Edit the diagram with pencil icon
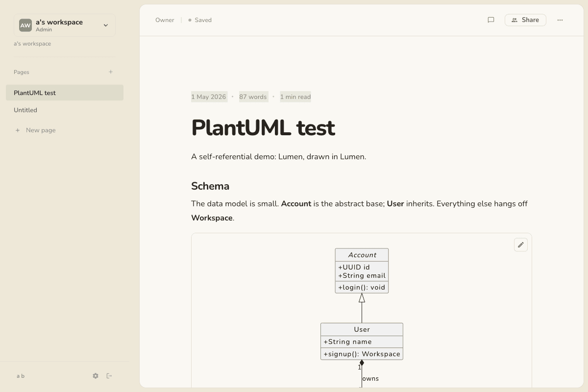The width and height of the screenshot is (588, 392). point(521,245)
